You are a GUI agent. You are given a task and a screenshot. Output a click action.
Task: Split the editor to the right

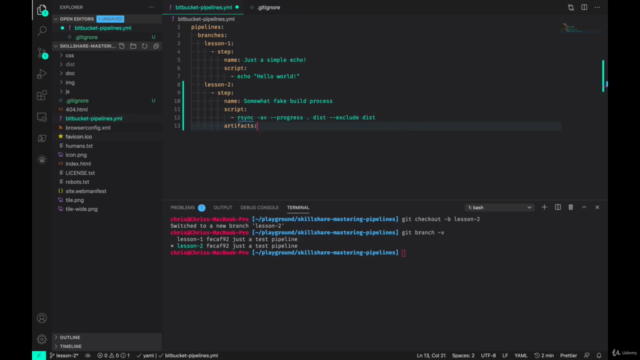584,7
